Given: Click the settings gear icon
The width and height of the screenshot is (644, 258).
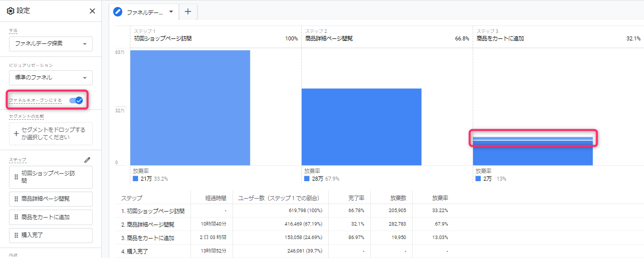Looking at the screenshot, I should [10, 11].
